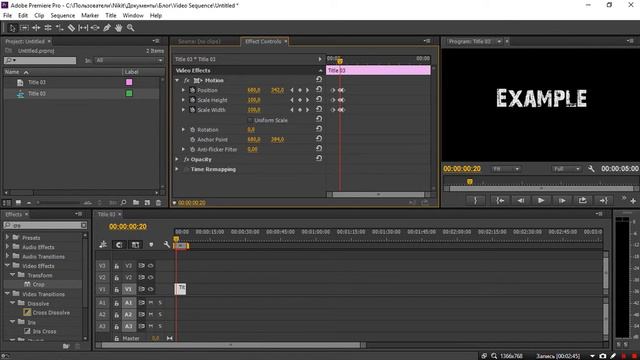Expand Audio Effects folder
The height and width of the screenshot is (360, 640).
[x=7, y=247]
